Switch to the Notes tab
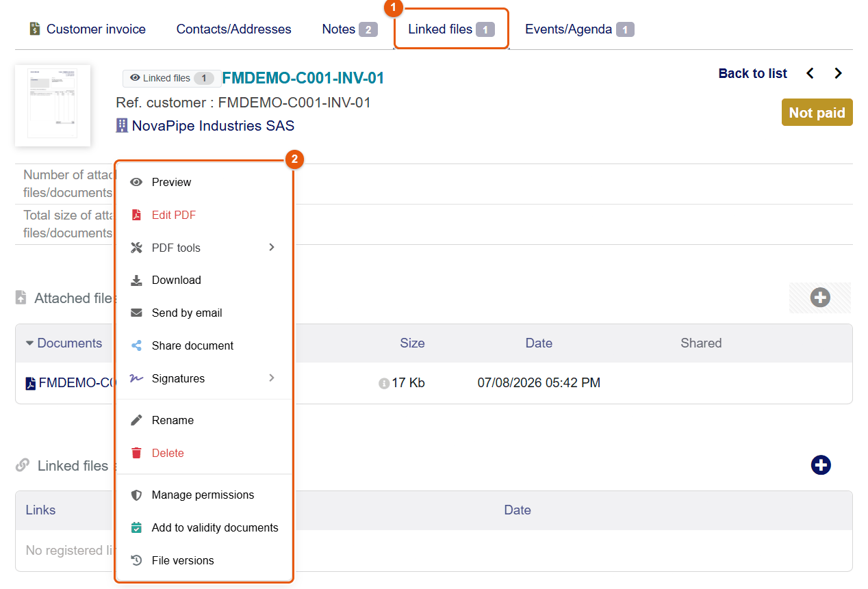 tap(350, 29)
